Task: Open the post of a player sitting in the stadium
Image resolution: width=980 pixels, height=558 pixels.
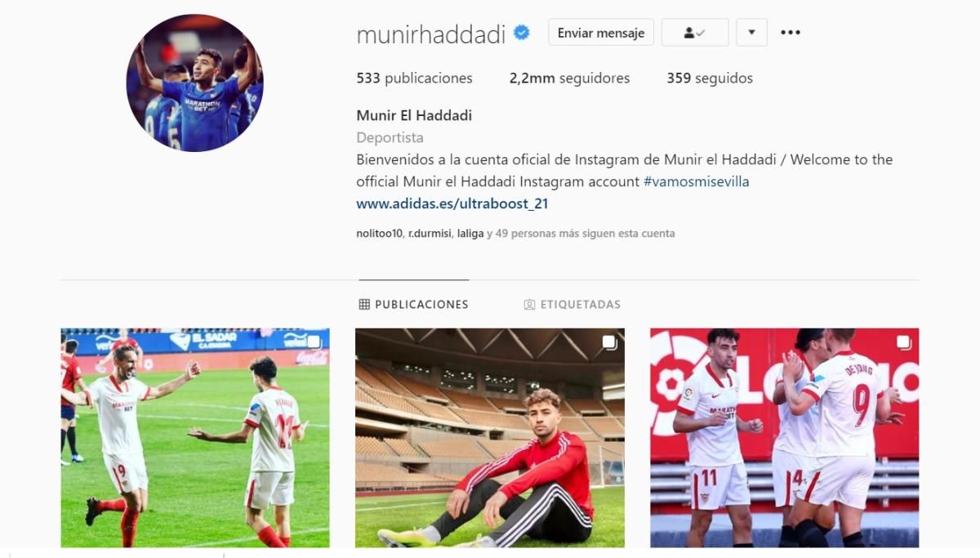Action: click(x=490, y=438)
